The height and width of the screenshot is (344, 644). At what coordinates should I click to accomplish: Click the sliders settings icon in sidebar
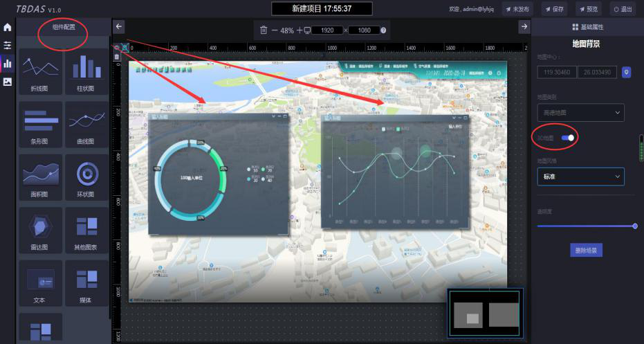pyautogui.click(x=8, y=45)
